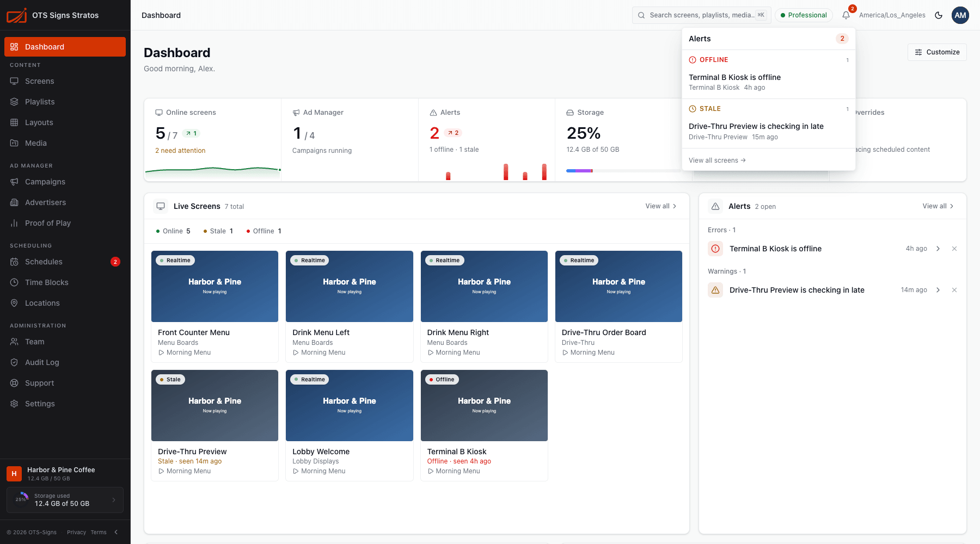Open Settings in the sidebar
Image resolution: width=980 pixels, height=544 pixels.
coord(65,404)
